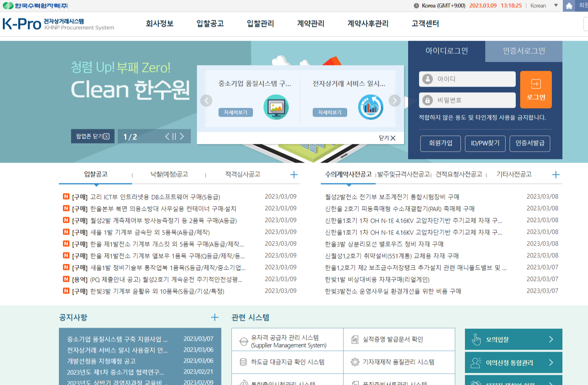Open 실적증명 발급문서 확인
This screenshot has height=385, width=588.
399,340
